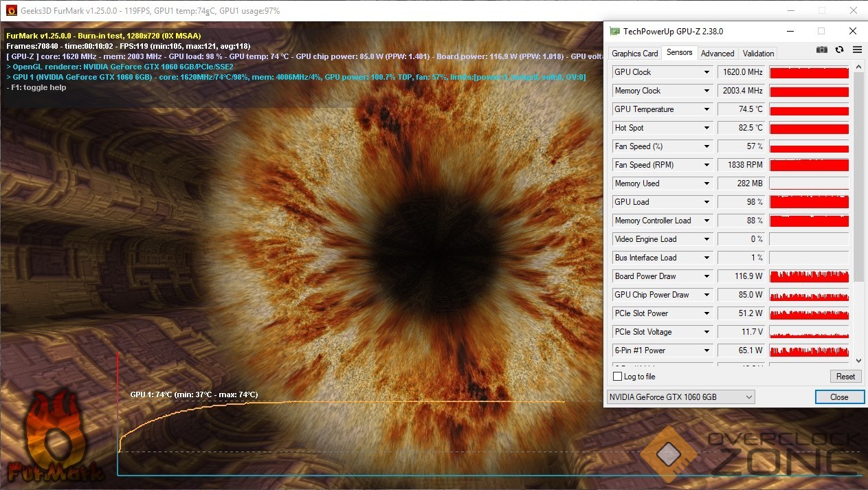Expand the GPU Temperature sensor dropdown
Image resolution: width=868 pixels, height=490 pixels.
pos(706,109)
